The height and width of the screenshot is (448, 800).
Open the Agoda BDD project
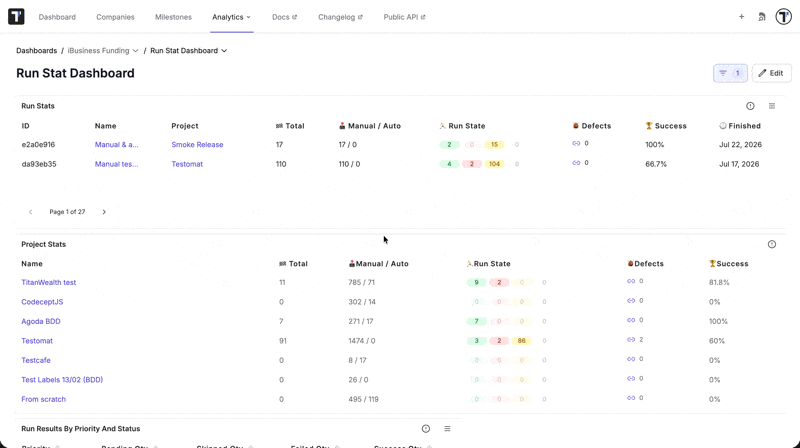point(41,321)
